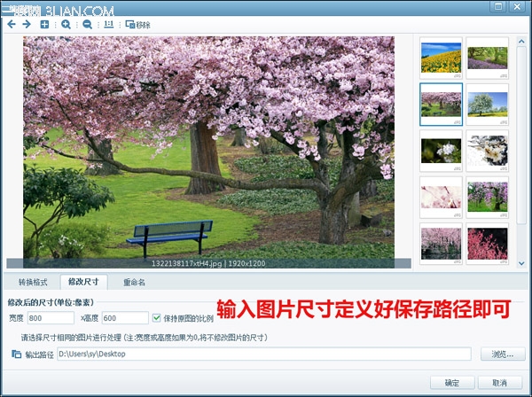Cancel with the 取消 button
Viewport: 532px width, 397px height.
[x=500, y=383]
